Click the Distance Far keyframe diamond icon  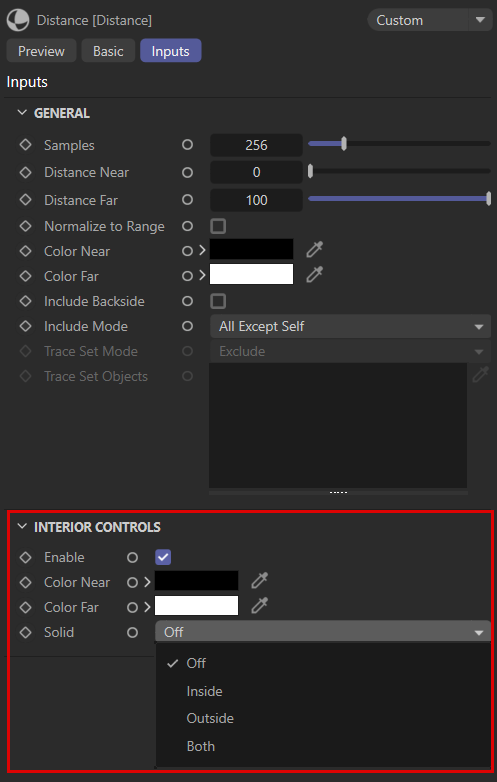(25, 200)
